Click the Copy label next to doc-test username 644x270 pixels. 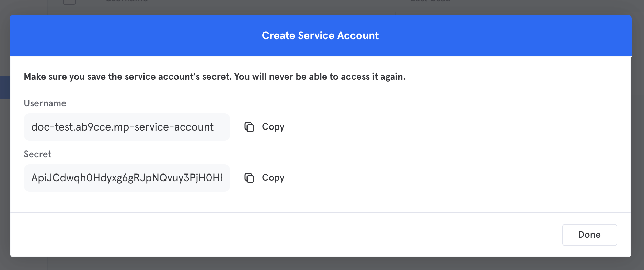click(x=273, y=127)
